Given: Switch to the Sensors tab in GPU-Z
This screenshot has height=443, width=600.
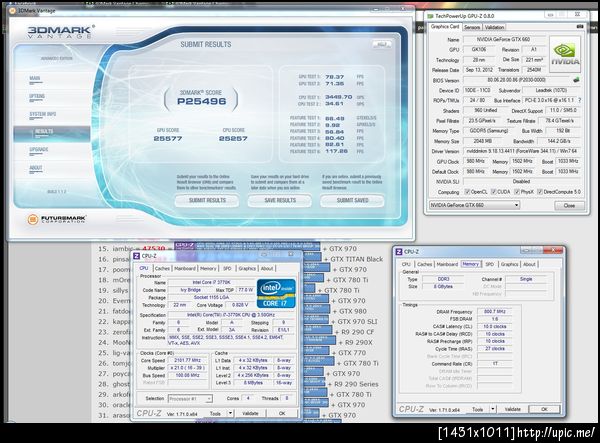Looking at the screenshot, I should tap(472, 27).
